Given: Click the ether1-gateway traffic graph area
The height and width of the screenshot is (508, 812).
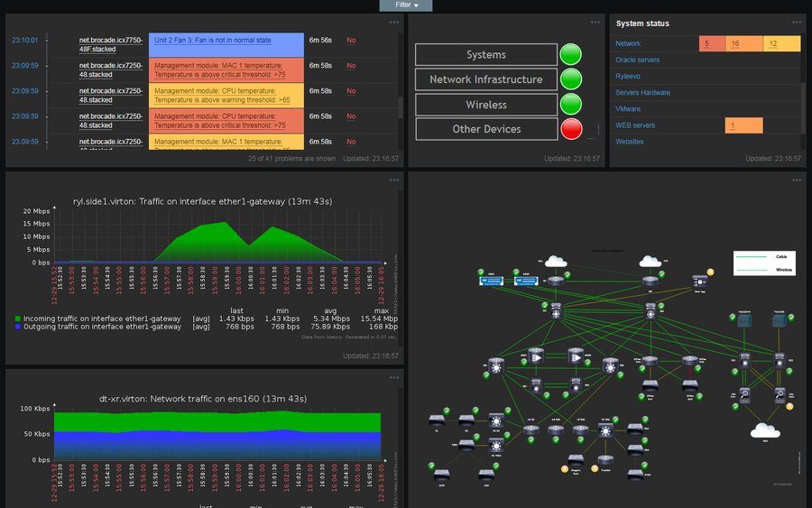Looking at the screenshot, I should coord(217,236).
